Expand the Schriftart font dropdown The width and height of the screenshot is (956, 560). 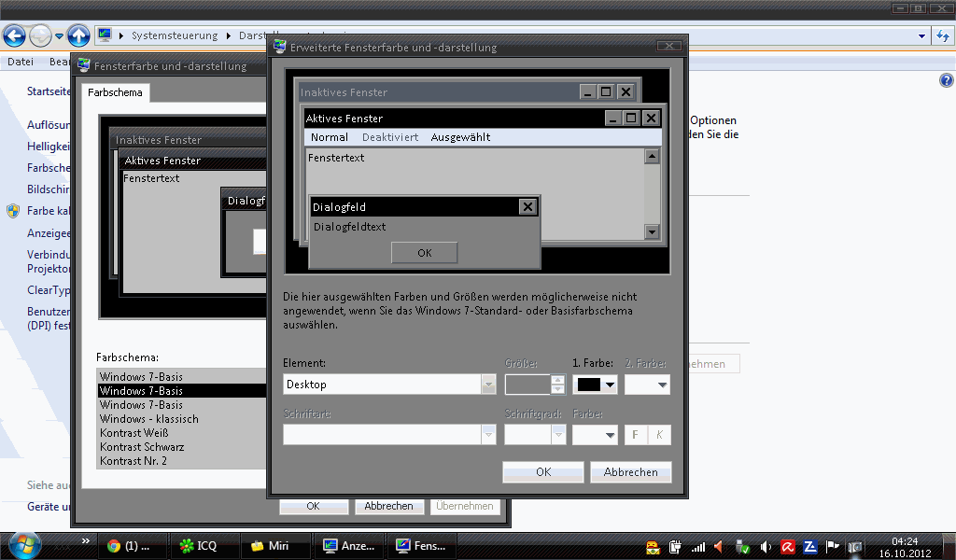(x=389, y=435)
